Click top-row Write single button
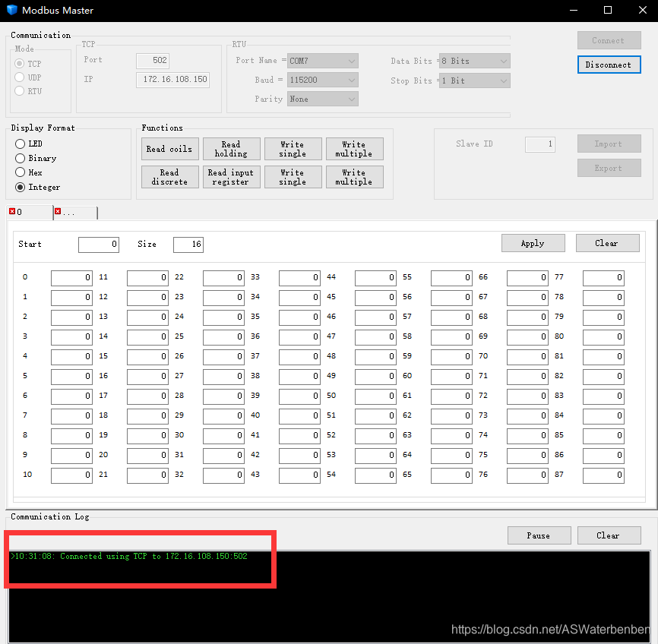 pos(293,149)
